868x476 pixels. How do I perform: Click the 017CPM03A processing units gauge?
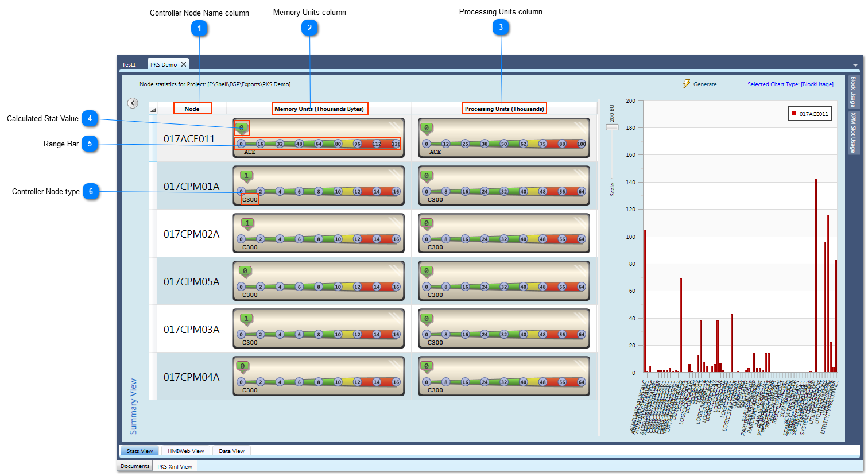coord(504,328)
